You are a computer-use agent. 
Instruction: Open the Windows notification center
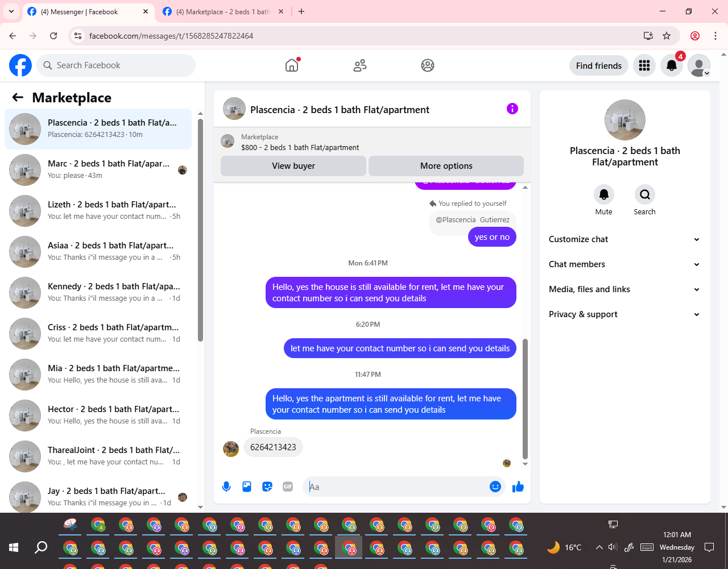(x=709, y=547)
